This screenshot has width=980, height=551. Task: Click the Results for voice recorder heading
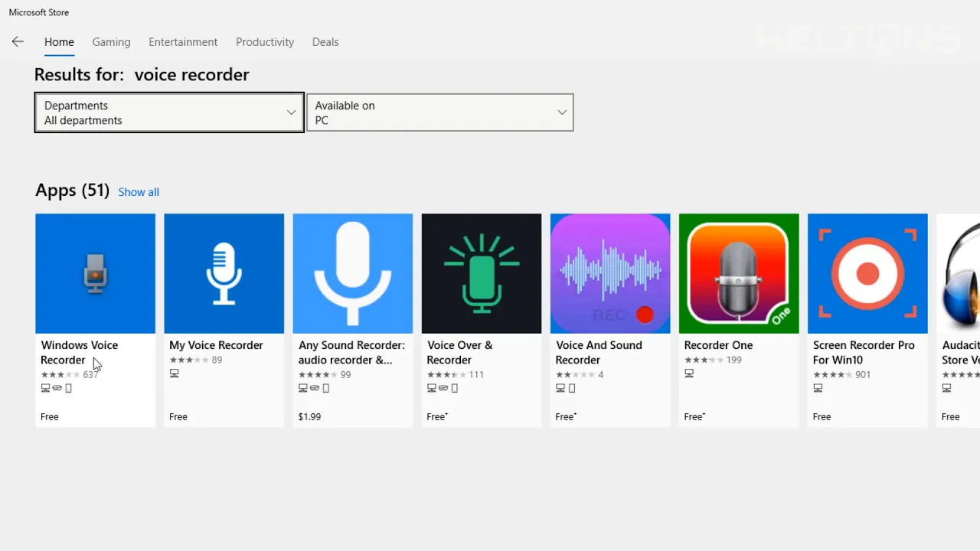point(142,74)
